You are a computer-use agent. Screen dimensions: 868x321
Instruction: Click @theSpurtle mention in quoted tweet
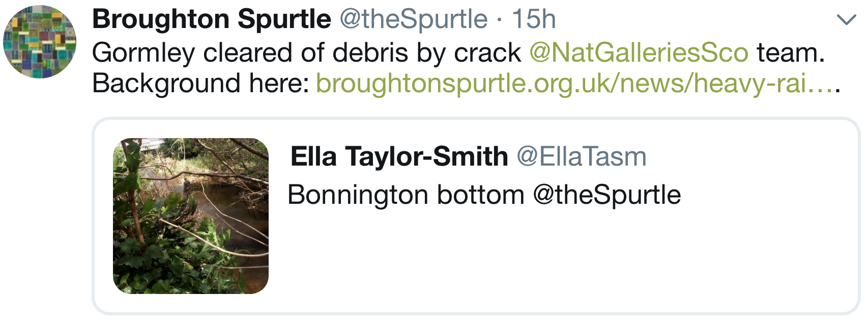pos(607,195)
